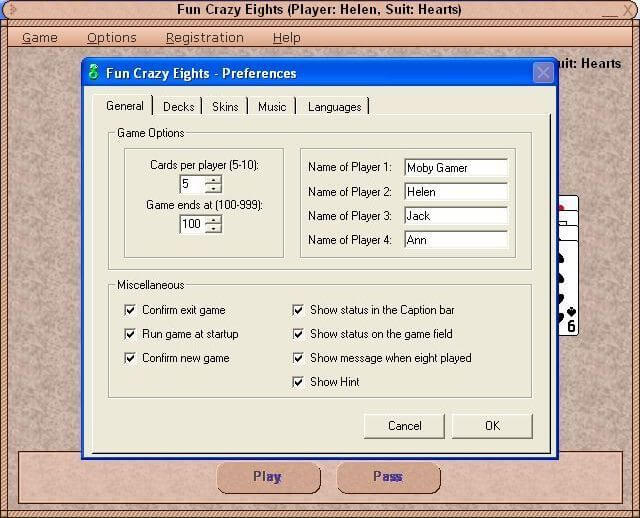This screenshot has width=640, height=518.
Task: Click the Miscellaneous group heading
Action: (151, 285)
